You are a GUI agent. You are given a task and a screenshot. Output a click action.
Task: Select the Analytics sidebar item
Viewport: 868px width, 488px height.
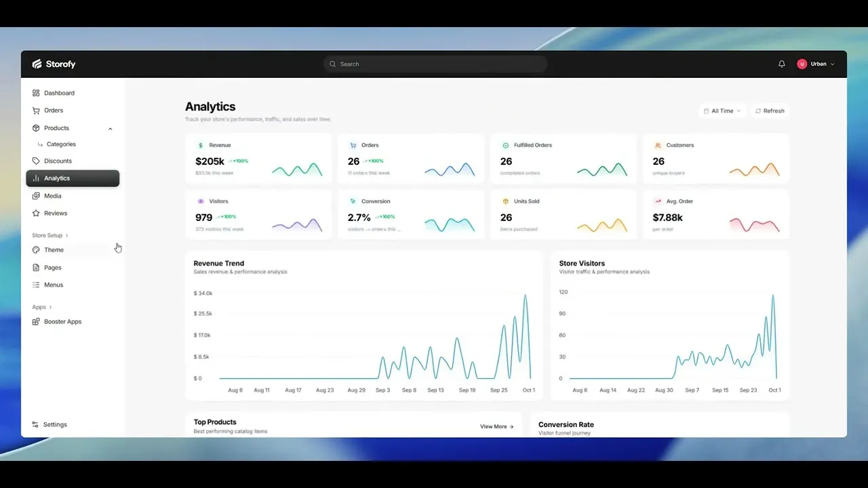click(73, 178)
